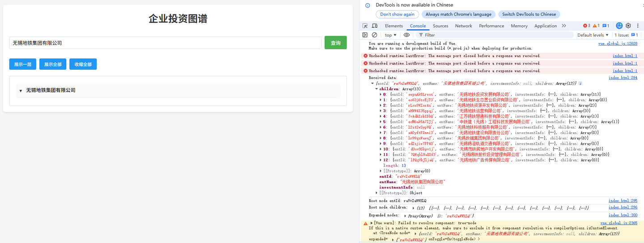
Task: Collapse the Received data root object
Action: [x=373, y=84]
